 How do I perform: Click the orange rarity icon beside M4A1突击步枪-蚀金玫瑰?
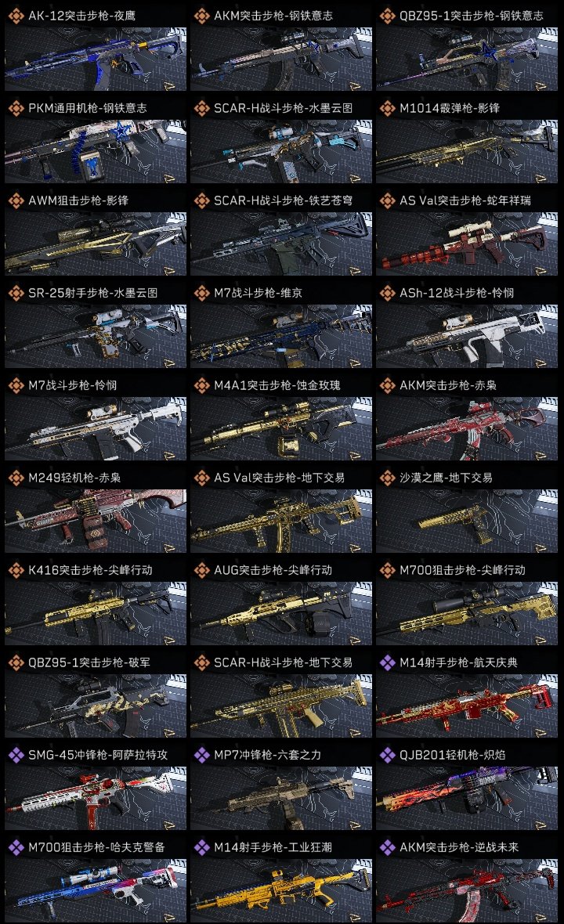pyautogui.click(x=201, y=385)
